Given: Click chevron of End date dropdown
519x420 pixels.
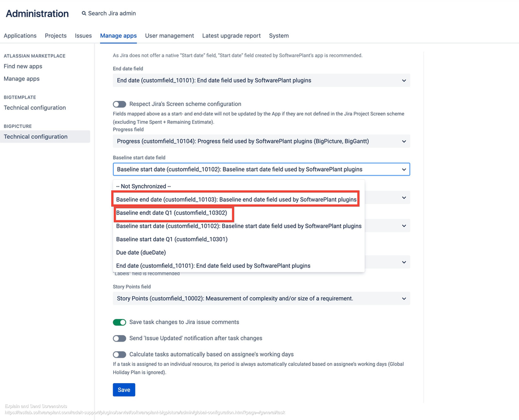Looking at the screenshot, I should coord(404,81).
